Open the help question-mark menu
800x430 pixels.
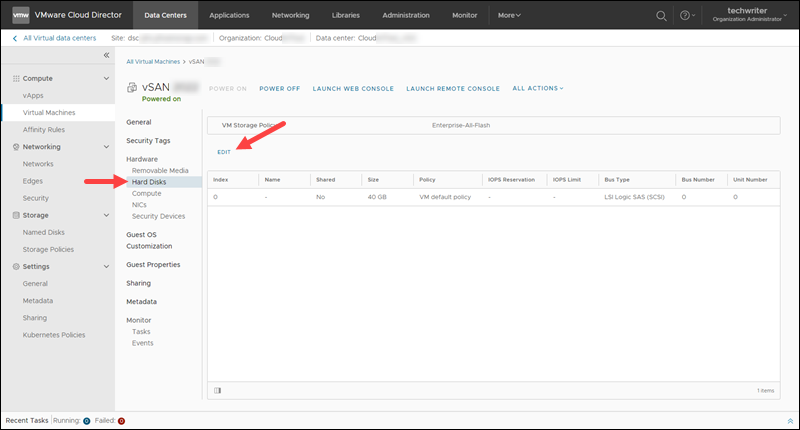tap(687, 16)
